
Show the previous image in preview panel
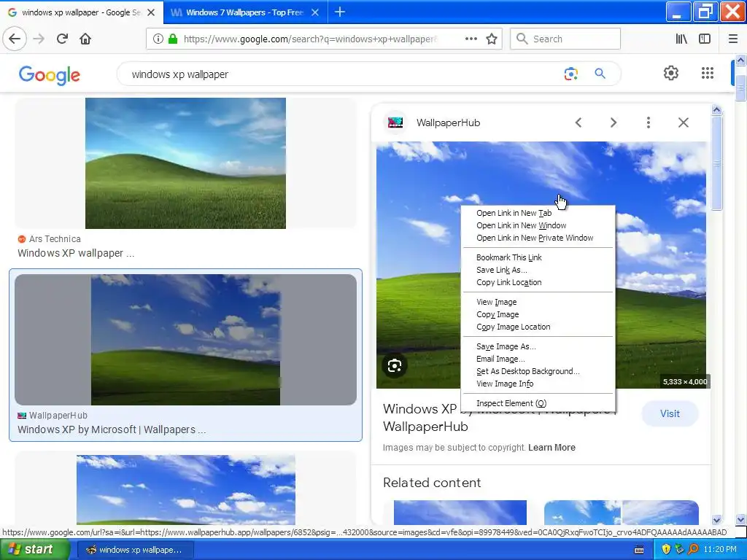(x=578, y=122)
